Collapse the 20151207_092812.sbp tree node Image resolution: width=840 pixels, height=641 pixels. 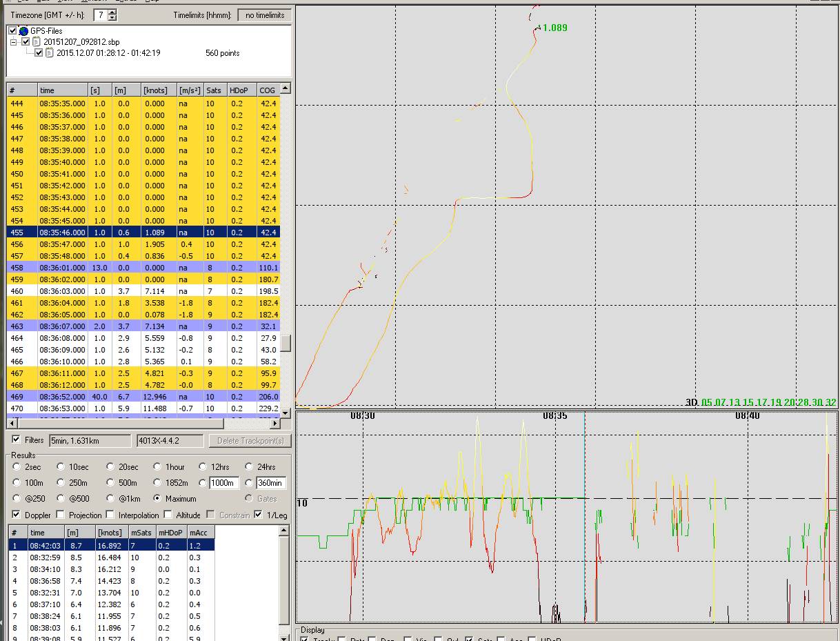pyautogui.click(x=13, y=42)
